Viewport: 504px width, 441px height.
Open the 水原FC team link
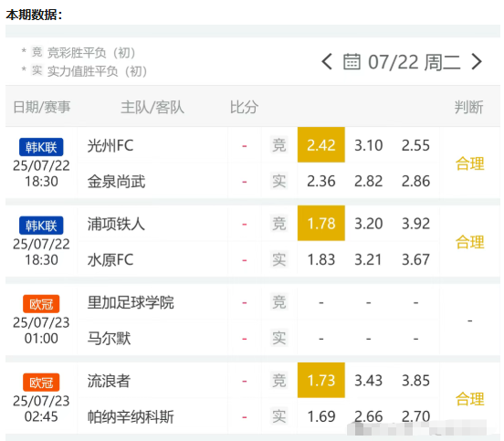pyautogui.click(x=110, y=259)
